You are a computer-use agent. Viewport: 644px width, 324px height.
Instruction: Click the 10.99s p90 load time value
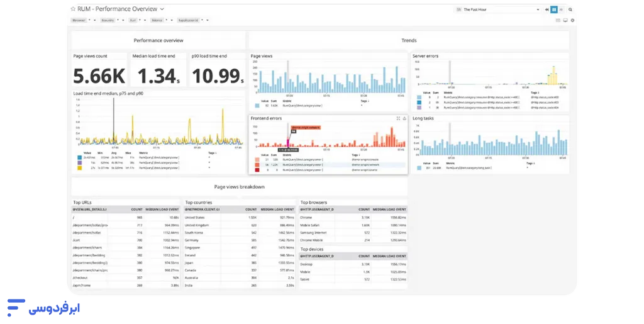(218, 76)
